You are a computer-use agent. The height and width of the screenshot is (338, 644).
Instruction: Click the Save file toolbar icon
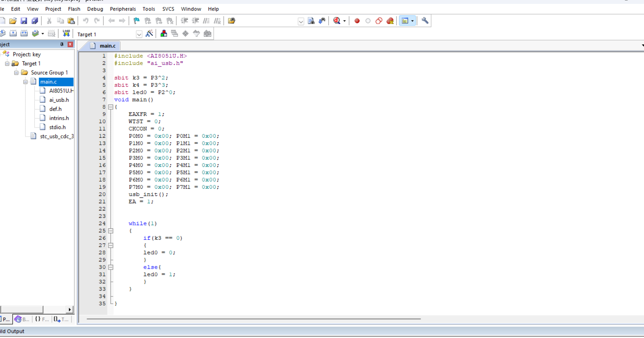click(x=24, y=21)
